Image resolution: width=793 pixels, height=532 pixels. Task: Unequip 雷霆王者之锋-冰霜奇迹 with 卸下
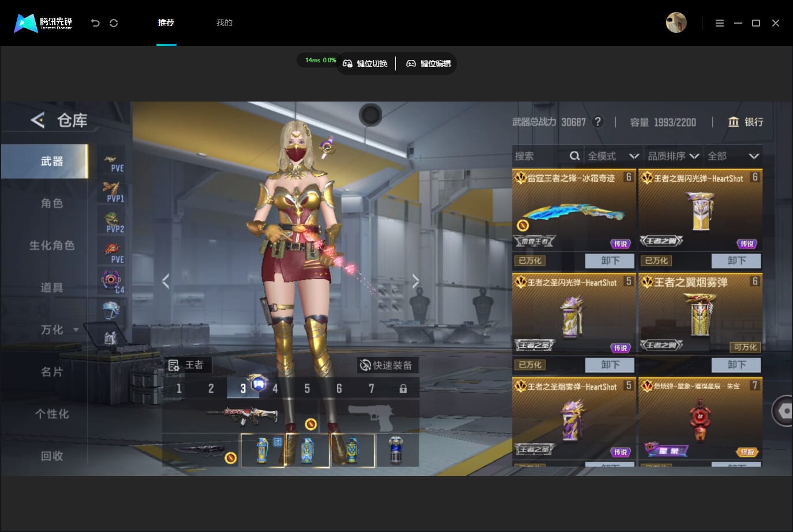609,261
